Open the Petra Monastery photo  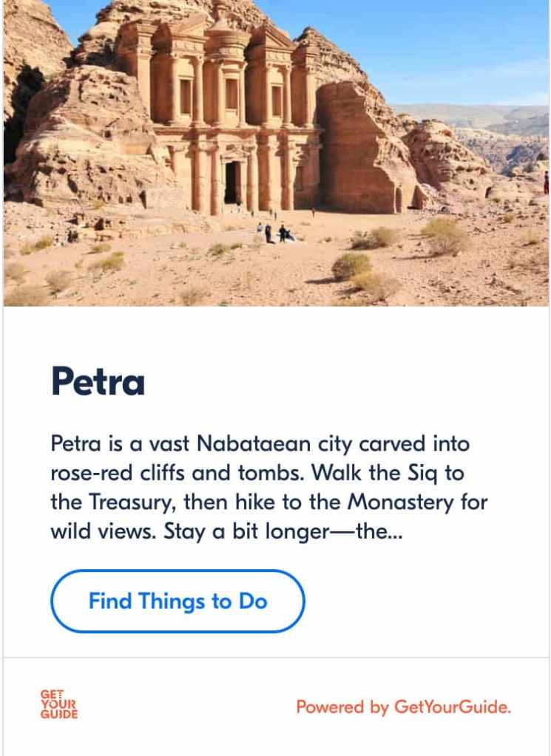pos(275,152)
